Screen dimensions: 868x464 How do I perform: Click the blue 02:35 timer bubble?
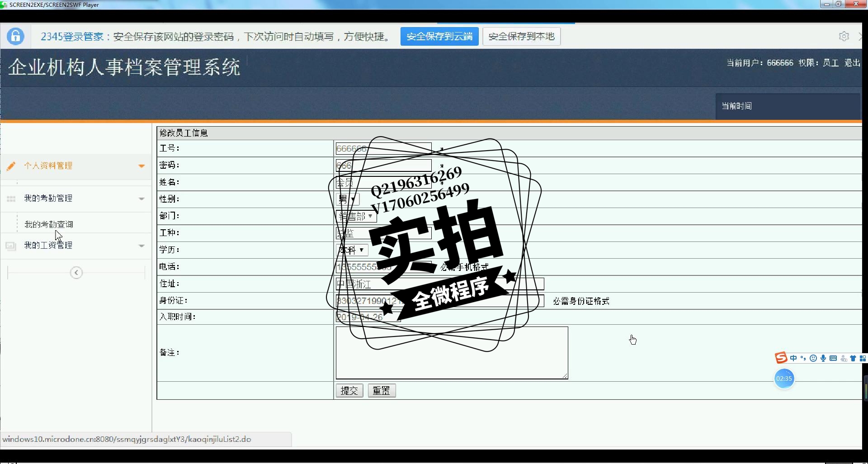coord(784,379)
